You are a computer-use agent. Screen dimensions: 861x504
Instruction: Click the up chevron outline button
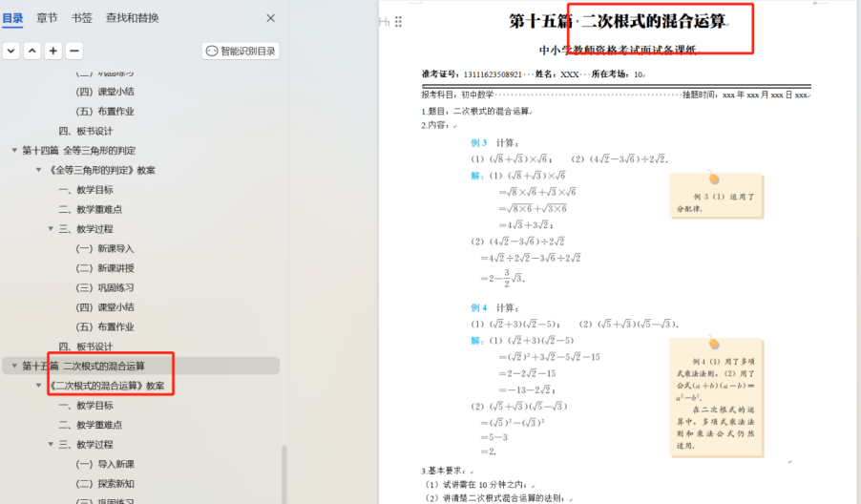click(x=32, y=51)
